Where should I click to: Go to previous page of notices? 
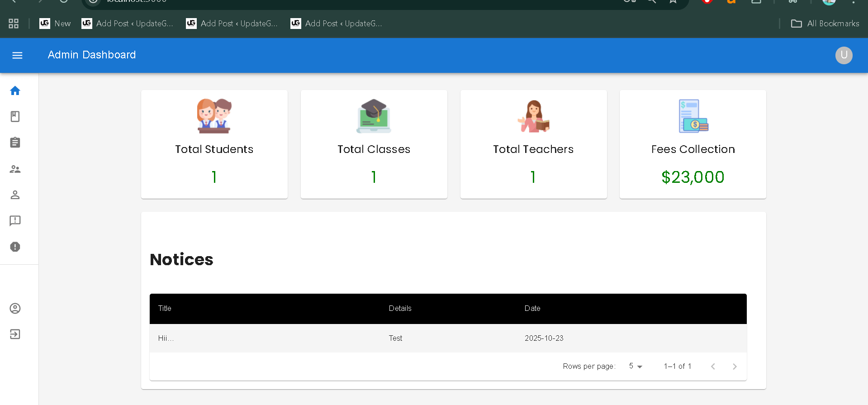coord(713,367)
